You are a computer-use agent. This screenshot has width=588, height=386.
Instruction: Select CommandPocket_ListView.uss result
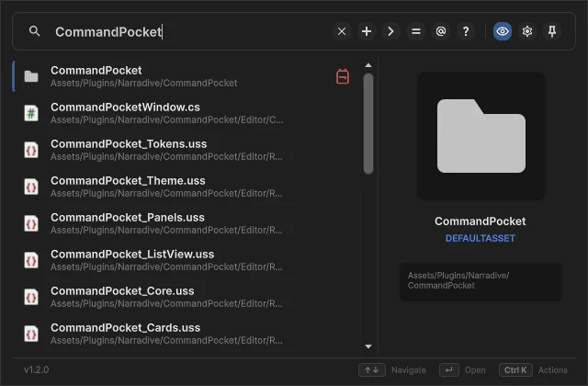(x=186, y=260)
